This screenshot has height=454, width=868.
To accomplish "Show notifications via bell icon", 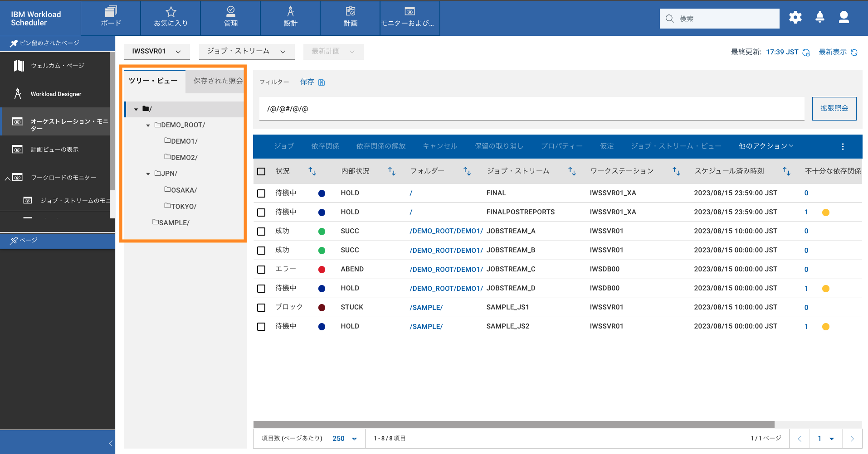I will [x=820, y=17].
